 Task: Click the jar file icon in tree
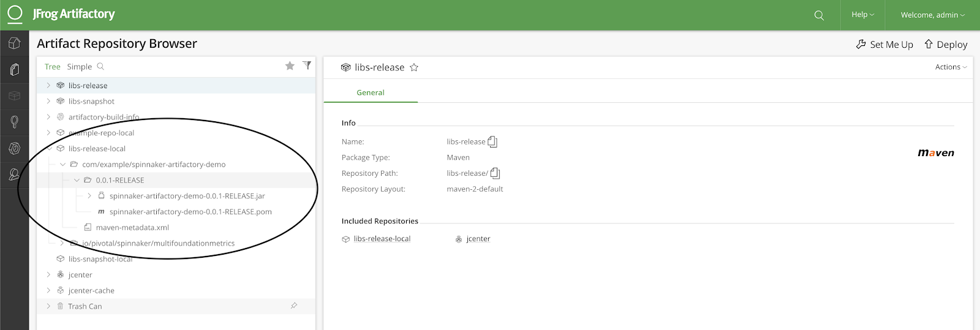101,196
